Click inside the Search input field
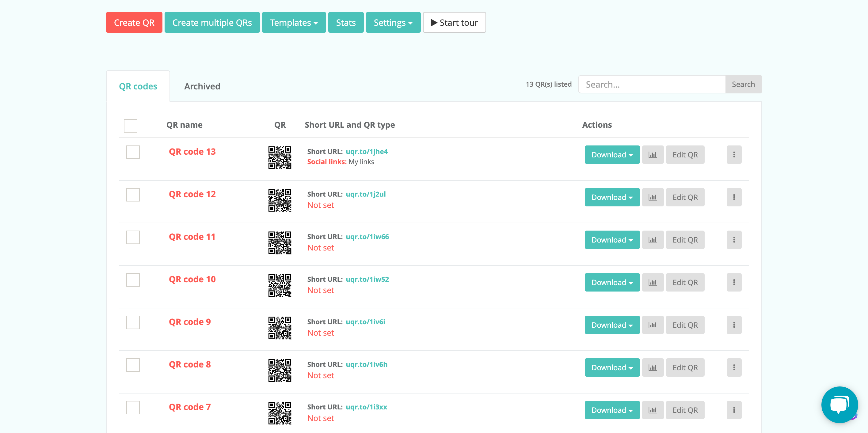The image size is (868, 433). (652, 84)
